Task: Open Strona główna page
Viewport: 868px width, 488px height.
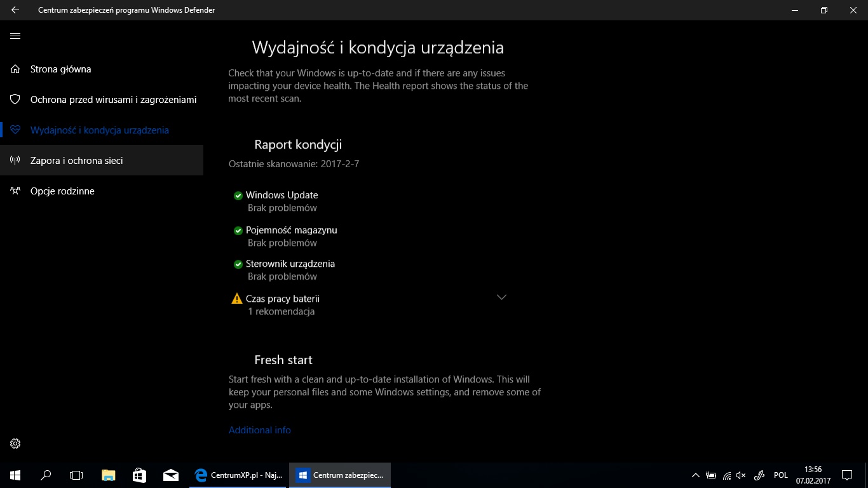Action: (102, 69)
